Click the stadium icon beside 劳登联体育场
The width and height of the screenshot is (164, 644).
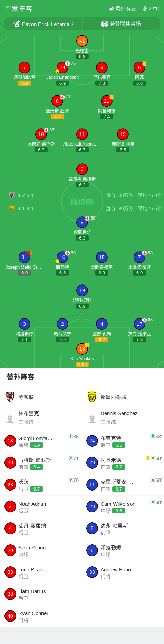(104, 24)
